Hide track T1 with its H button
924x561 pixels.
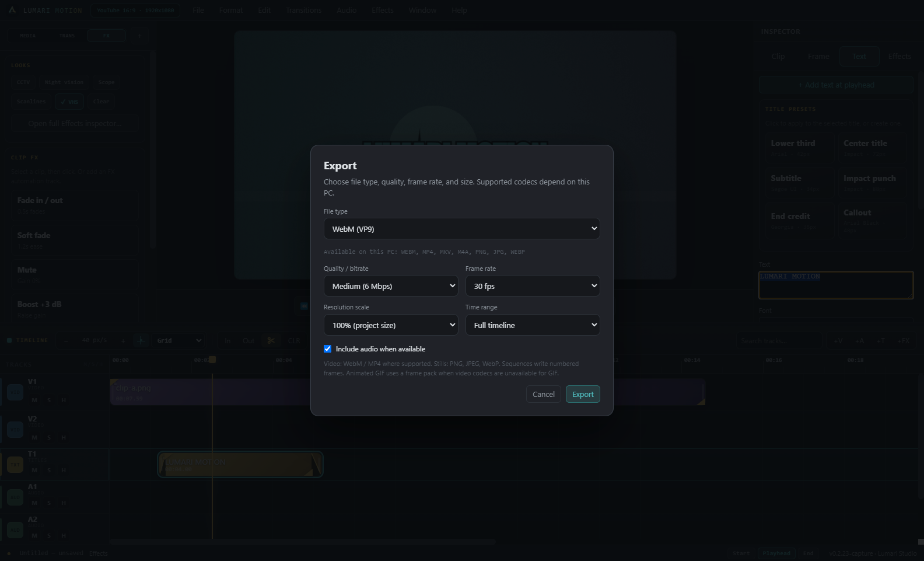pos(64,471)
